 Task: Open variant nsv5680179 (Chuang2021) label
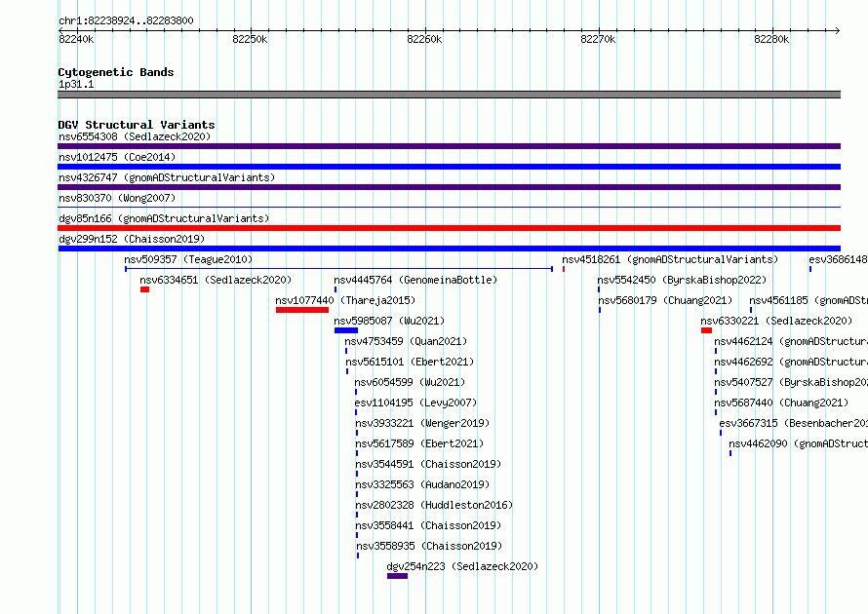[665, 300]
